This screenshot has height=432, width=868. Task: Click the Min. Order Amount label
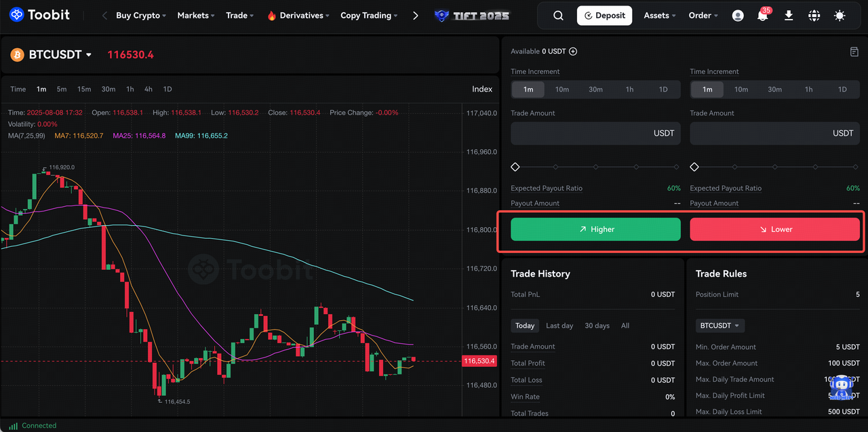click(x=726, y=347)
